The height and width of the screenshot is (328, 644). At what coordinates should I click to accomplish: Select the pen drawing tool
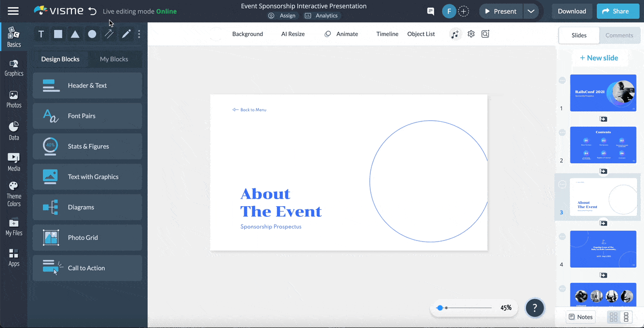pyautogui.click(x=126, y=34)
